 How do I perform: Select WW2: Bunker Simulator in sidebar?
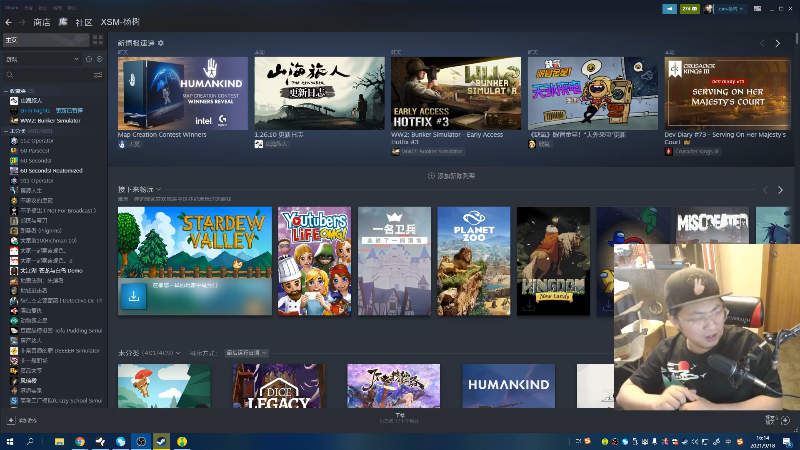coord(50,121)
